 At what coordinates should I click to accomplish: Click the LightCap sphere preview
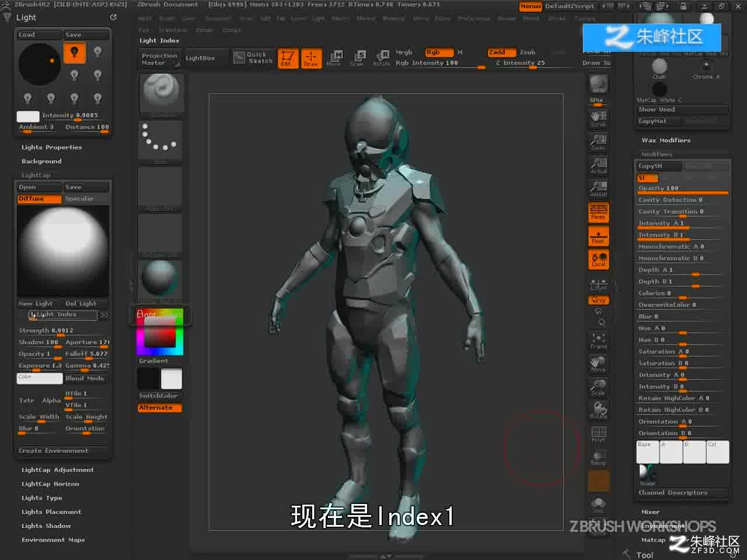click(x=63, y=251)
